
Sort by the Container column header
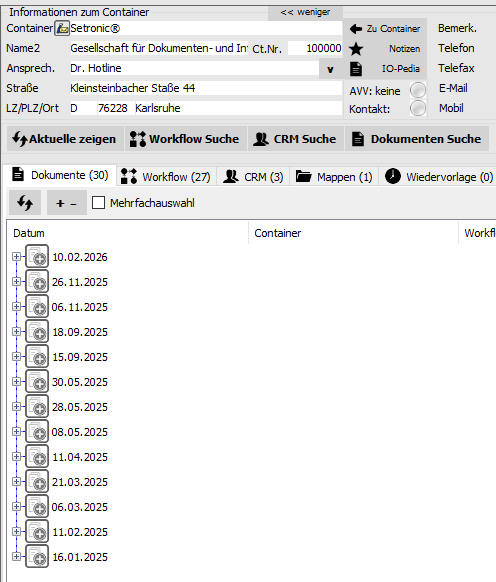pyautogui.click(x=353, y=233)
